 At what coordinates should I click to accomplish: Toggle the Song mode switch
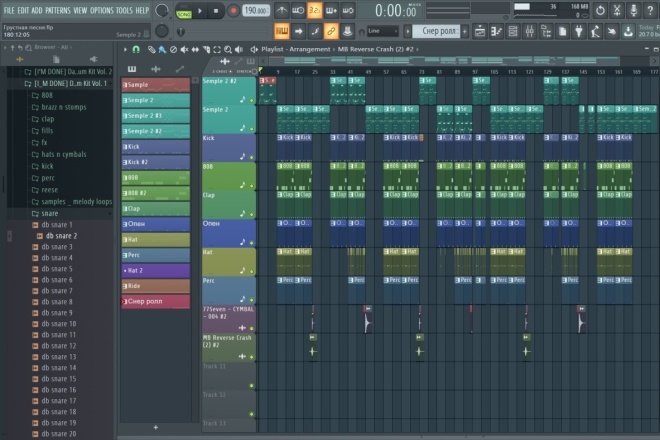pos(184,11)
